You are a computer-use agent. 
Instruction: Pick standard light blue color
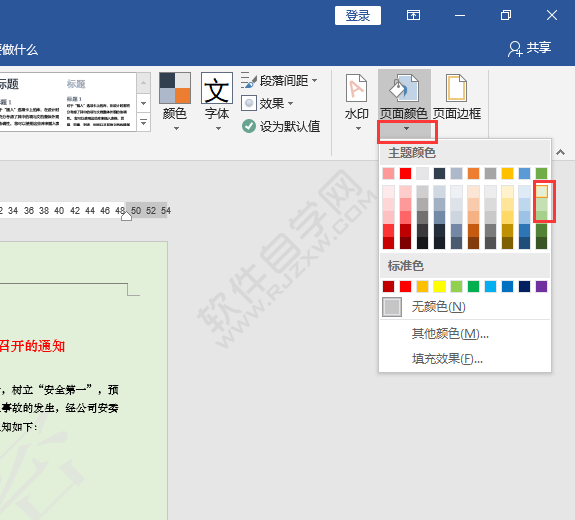(x=490, y=286)
